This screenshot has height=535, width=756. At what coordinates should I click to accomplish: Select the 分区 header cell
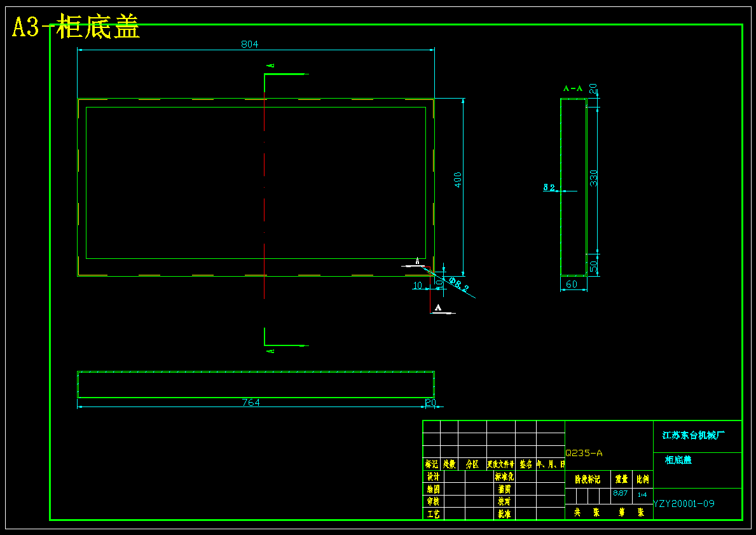pos(472,464)
